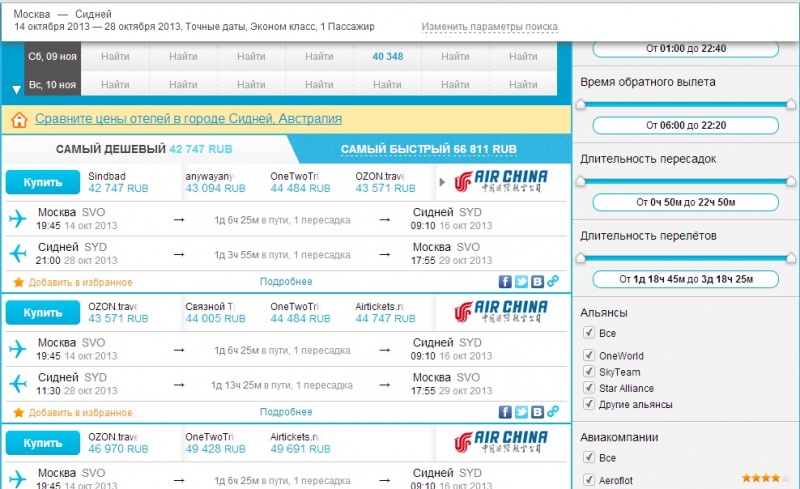Image resolution: width=800 pixels, height=489 pixels.
Task: Uncheck the OneWorld alliance checkbox
Action: [589, 356]
